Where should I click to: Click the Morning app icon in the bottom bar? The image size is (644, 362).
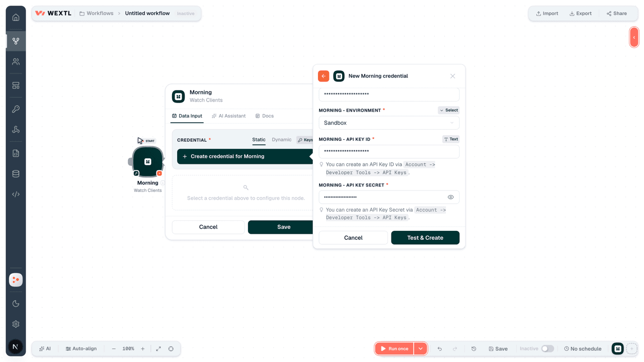(x=618, y=349)
